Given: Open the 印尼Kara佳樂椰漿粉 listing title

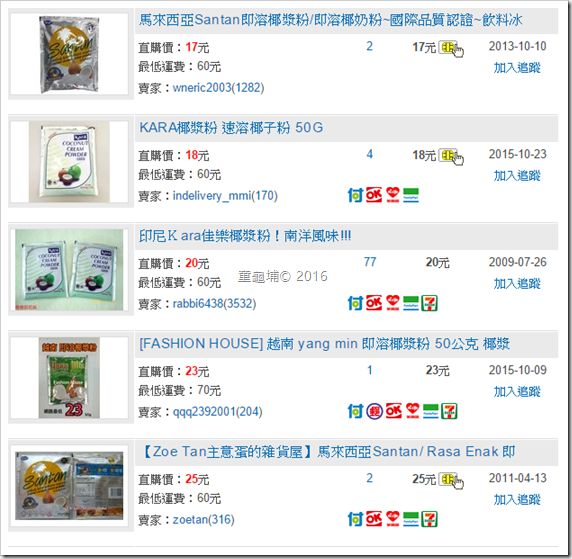Looking at the screenshot, I should pos(245,236).
